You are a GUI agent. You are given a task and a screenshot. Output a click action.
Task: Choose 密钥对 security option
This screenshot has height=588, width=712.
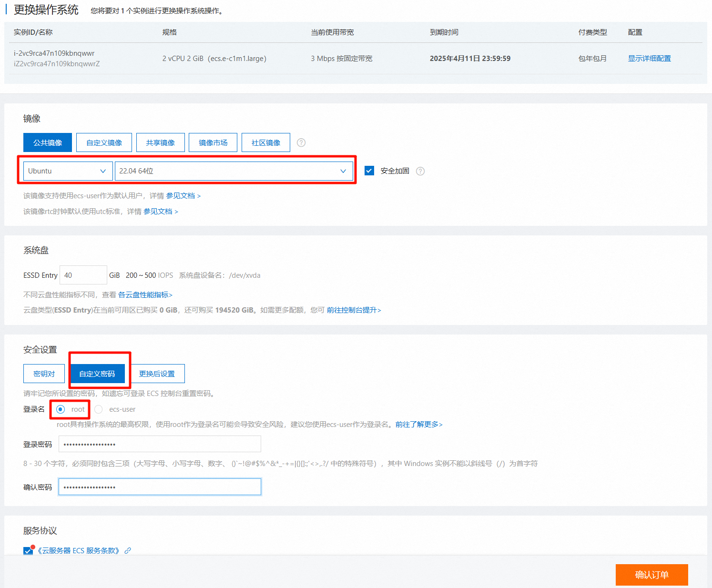(x=44, y=374)
